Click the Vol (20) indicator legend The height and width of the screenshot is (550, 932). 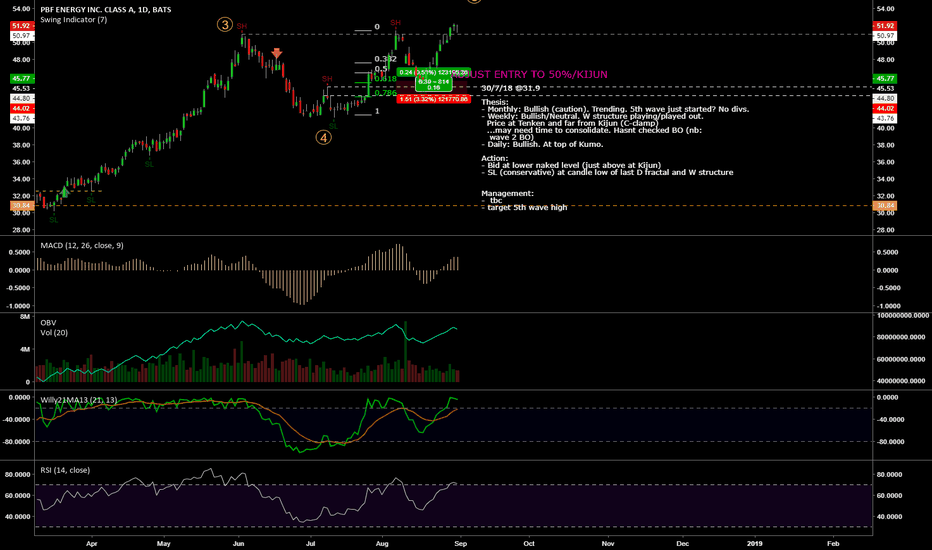click(x=54, y=332)
